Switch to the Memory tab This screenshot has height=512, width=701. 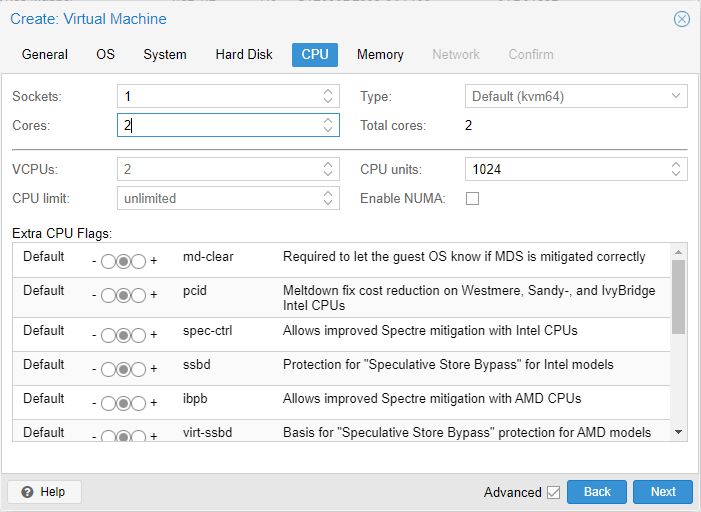tap(380, 55)
